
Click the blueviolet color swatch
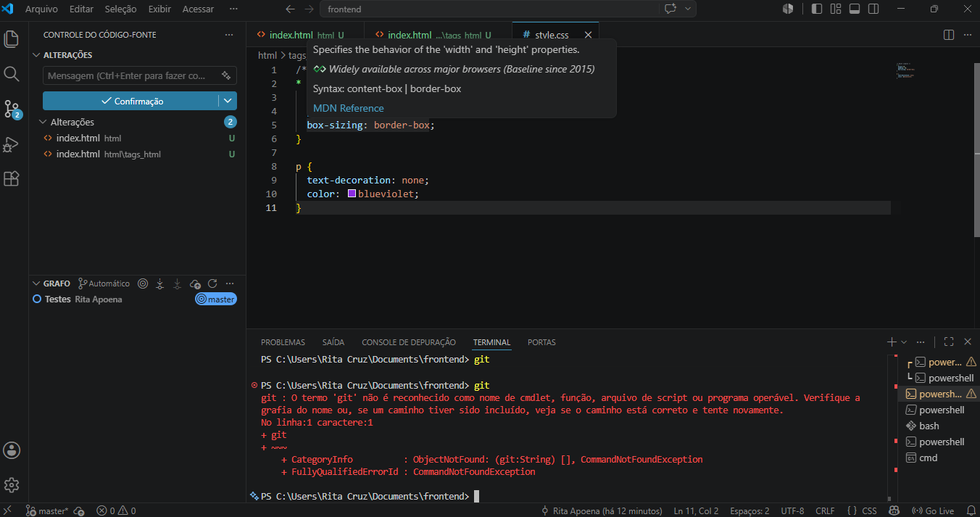(352, 194)
